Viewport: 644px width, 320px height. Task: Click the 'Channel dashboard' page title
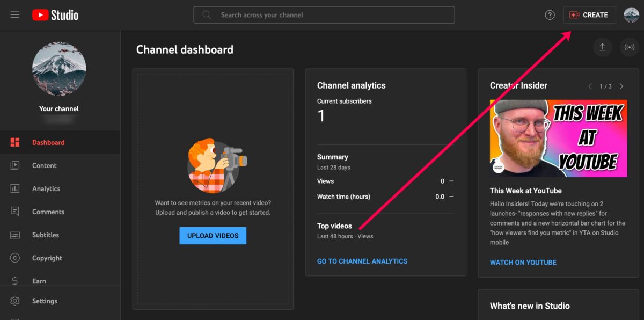coord(185,49)
